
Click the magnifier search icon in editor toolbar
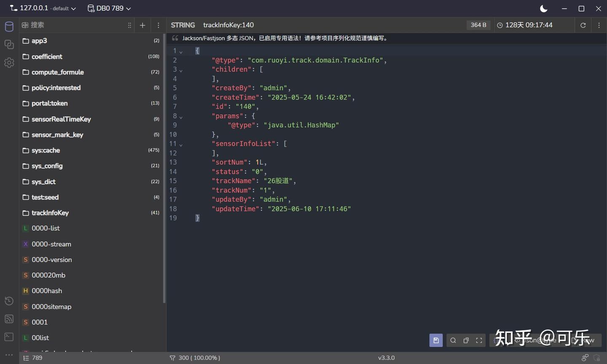(453, 340)
